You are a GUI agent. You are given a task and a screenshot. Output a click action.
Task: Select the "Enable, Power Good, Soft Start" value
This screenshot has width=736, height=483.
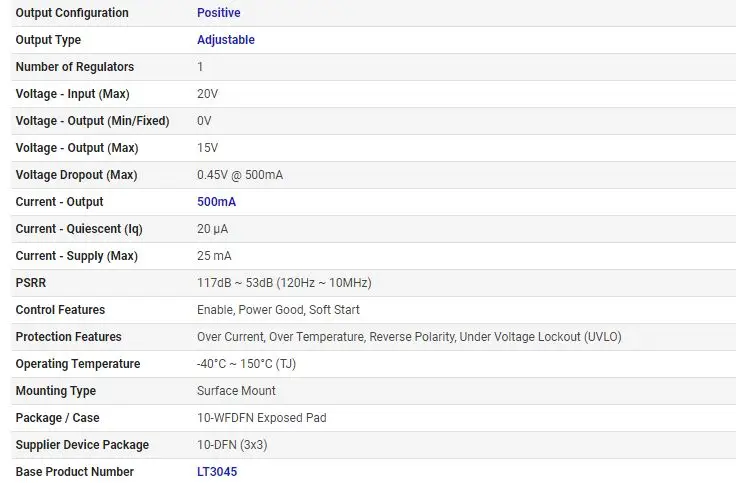278,310
